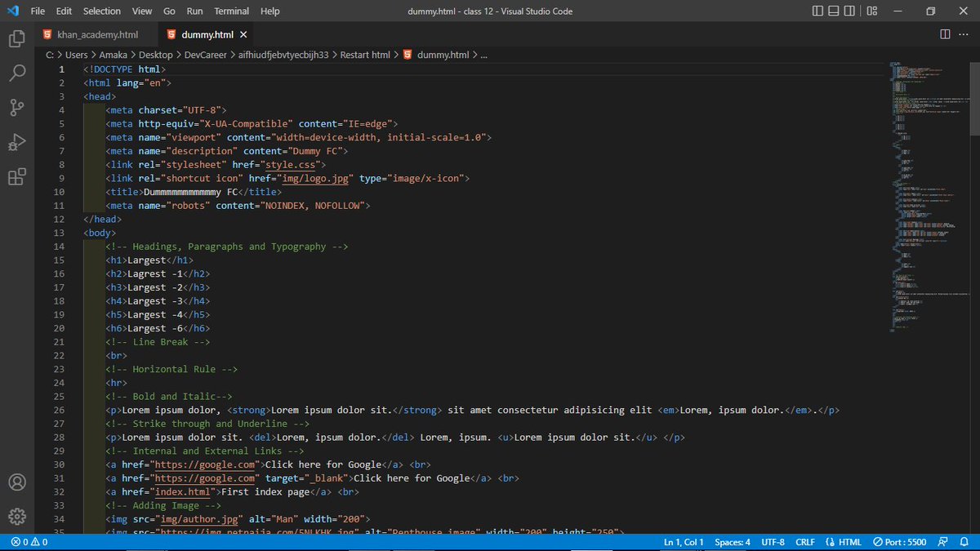
Task: Click the code minimap overview
Action: click(929, 196)
